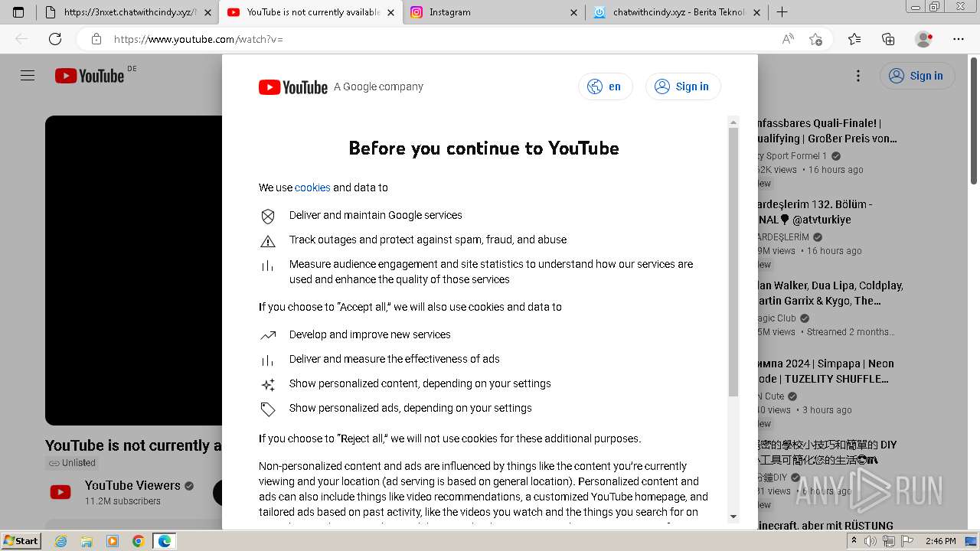The width and height of the screenshot is (980, 551).
Task: Refresh the current page
Action: (x=55, y=39)
